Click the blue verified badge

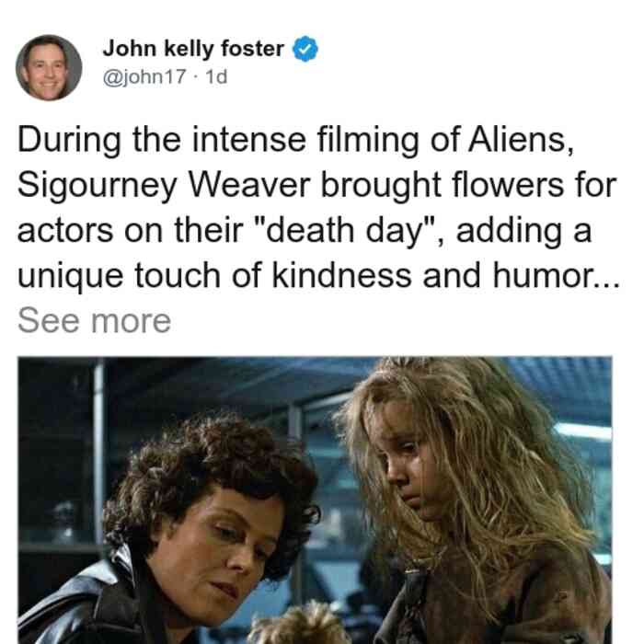[305, 49]
